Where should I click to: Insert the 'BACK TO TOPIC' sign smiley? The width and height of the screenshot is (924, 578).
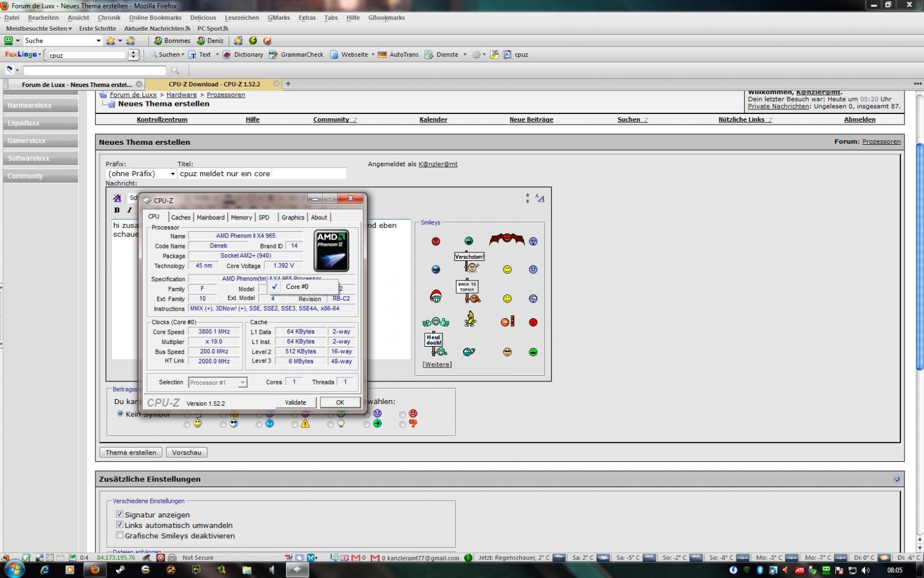click(468, 291)
